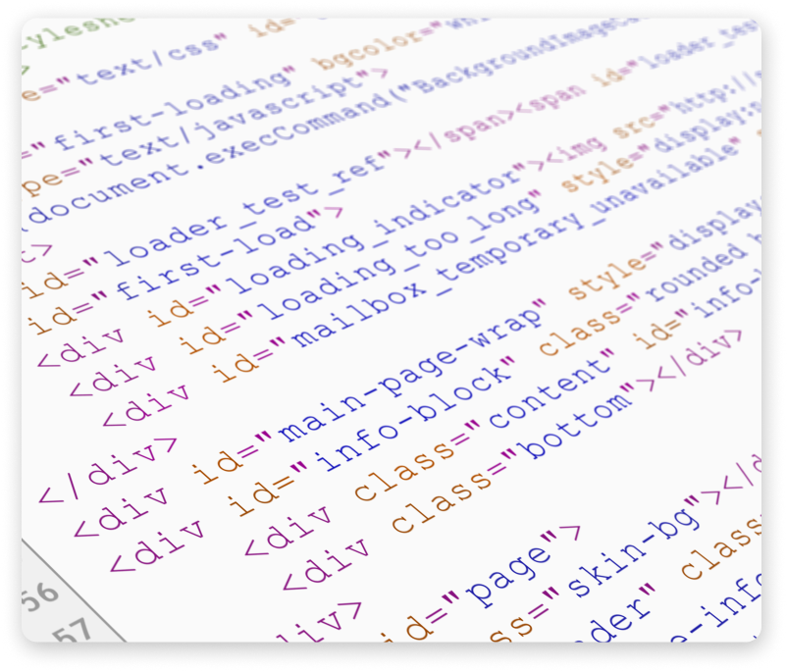Click the <div tag before id="main-page-wrap"

tap(122, 511)
